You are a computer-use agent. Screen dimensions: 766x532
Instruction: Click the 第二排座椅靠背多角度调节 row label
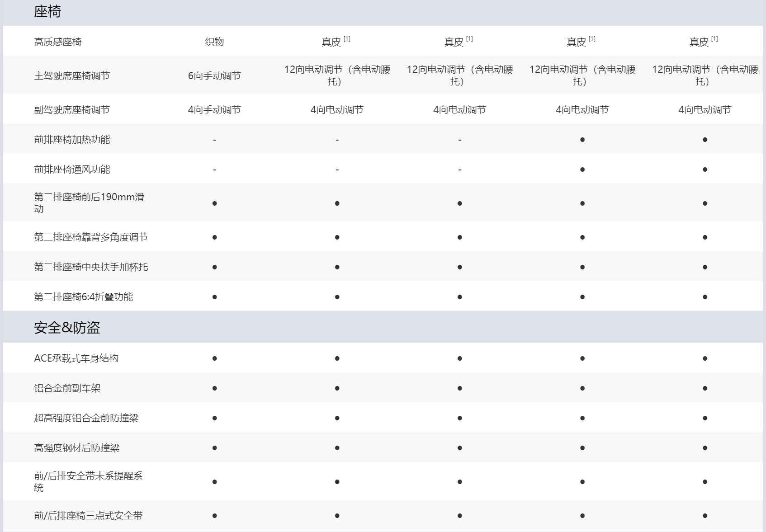click(91, 237)
